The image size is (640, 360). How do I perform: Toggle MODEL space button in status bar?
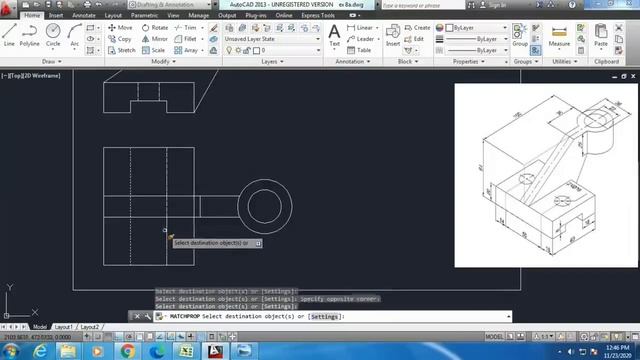coord(494,336)
